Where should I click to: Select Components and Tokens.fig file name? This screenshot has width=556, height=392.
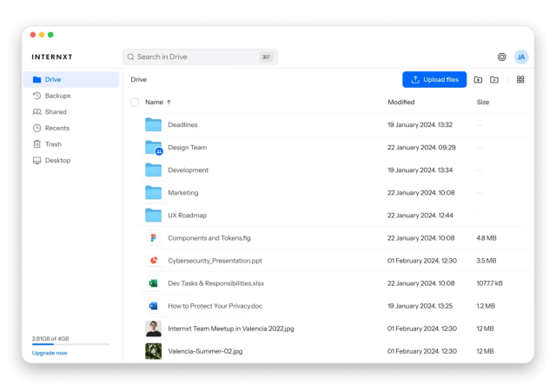click(209, 238)
